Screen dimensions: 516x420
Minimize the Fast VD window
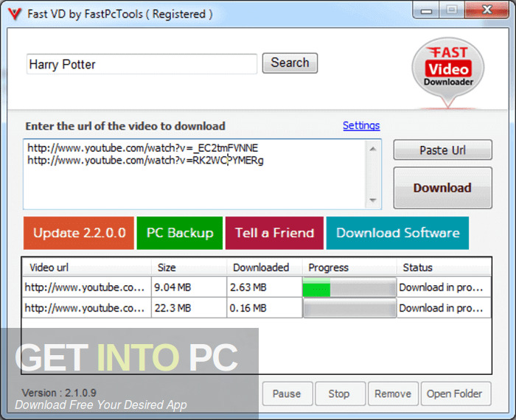[426, 11]
